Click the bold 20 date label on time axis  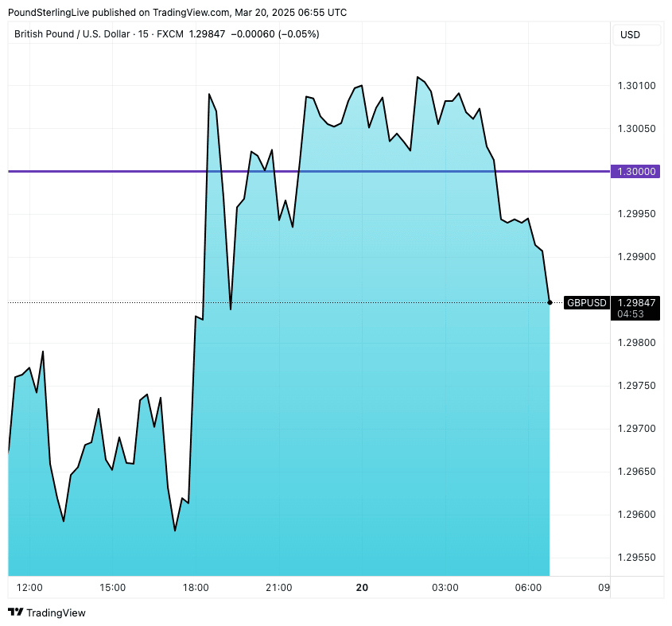(362, 588)
